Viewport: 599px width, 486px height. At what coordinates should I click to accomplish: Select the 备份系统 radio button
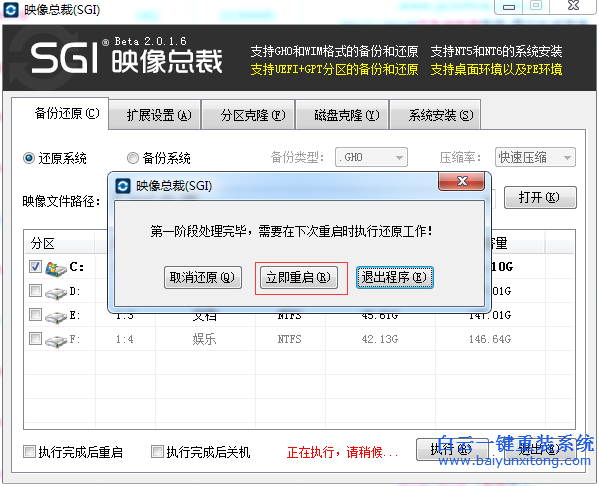tap(133, 158)
